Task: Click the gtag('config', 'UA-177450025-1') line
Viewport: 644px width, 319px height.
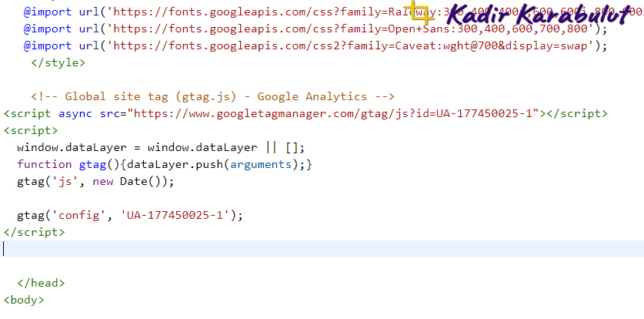Action: tap(130, 215)
